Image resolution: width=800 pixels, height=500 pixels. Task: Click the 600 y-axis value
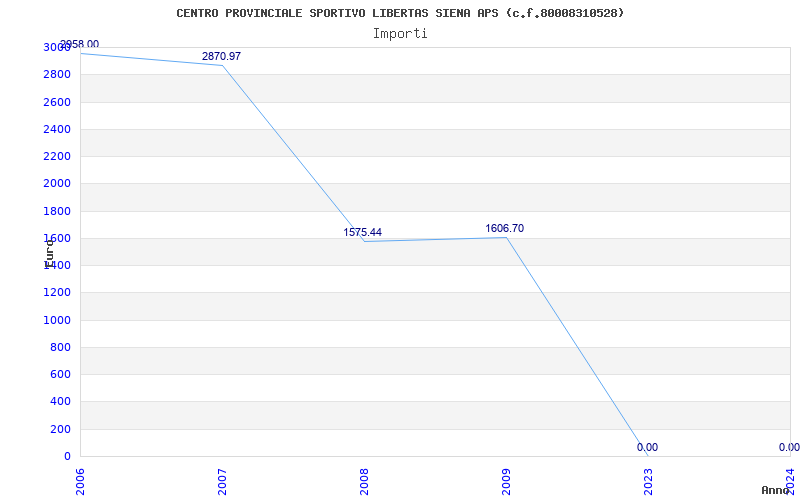click(60, 374)
